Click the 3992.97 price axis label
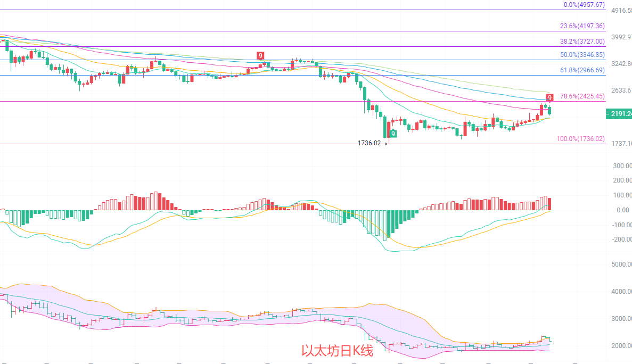Image resolution: width=632 pixels, height=364 pixels. click(x=622, y=37)
